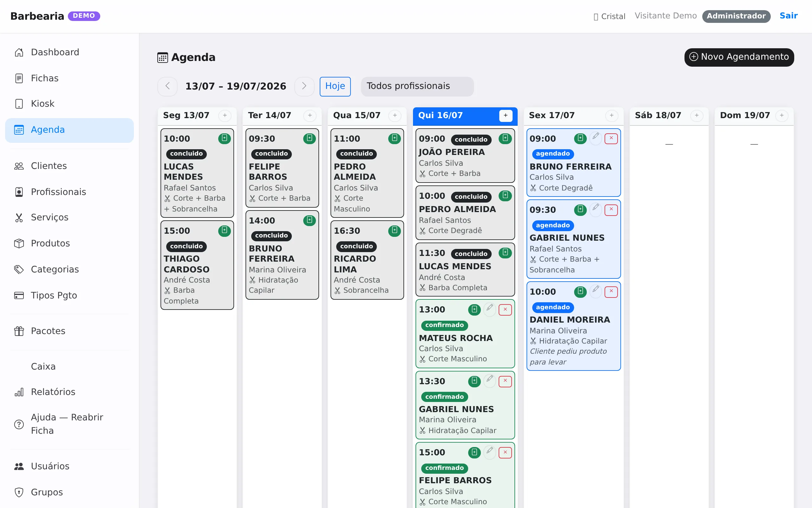The height and width of the screenshot is (508, 812).
Task: Open the Todos profissionais dropdown
Action: coord(417,86)
